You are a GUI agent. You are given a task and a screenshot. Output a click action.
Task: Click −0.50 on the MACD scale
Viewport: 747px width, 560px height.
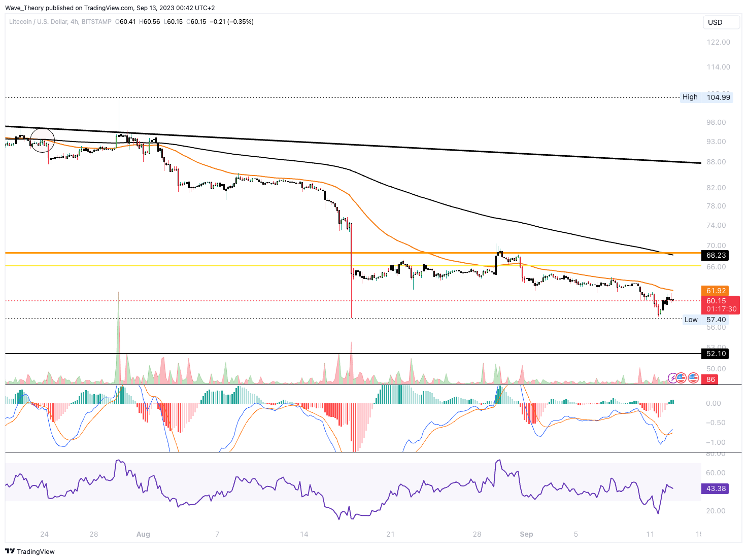(715, 423)
